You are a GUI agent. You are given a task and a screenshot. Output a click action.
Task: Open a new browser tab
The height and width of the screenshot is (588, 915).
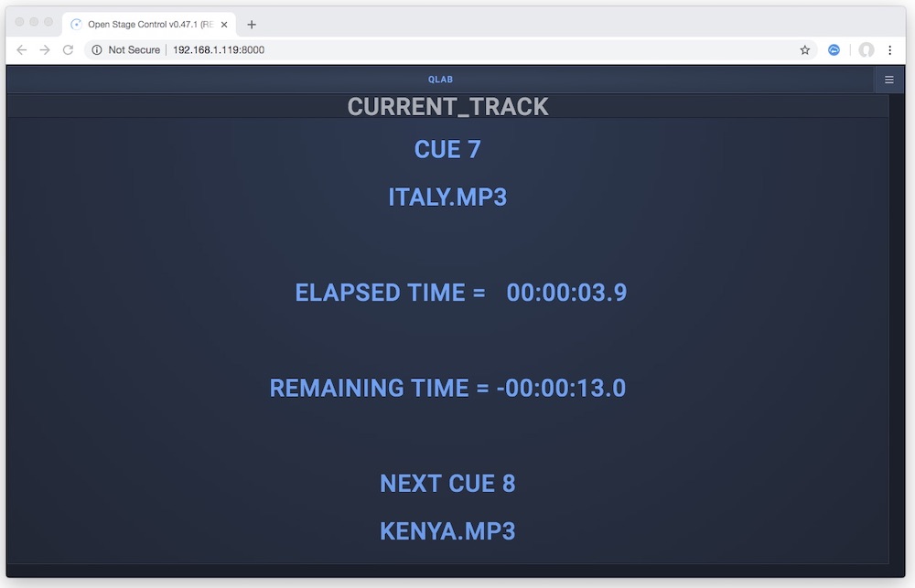252,25
